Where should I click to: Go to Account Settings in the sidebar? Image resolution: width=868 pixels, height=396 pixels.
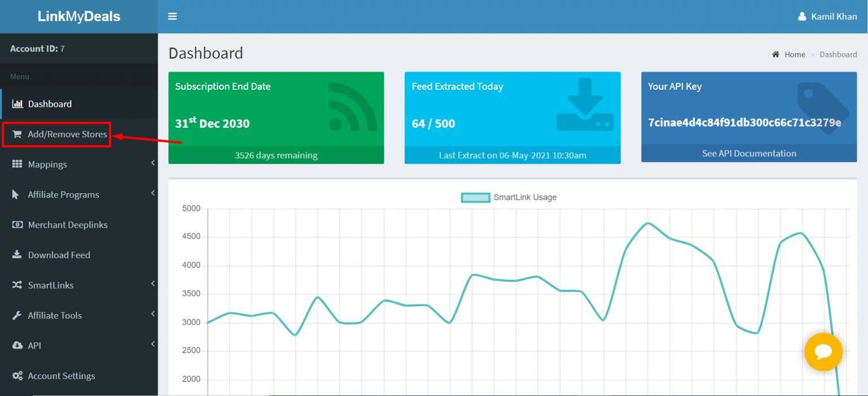pyautogui.click(x=61, y=376)
